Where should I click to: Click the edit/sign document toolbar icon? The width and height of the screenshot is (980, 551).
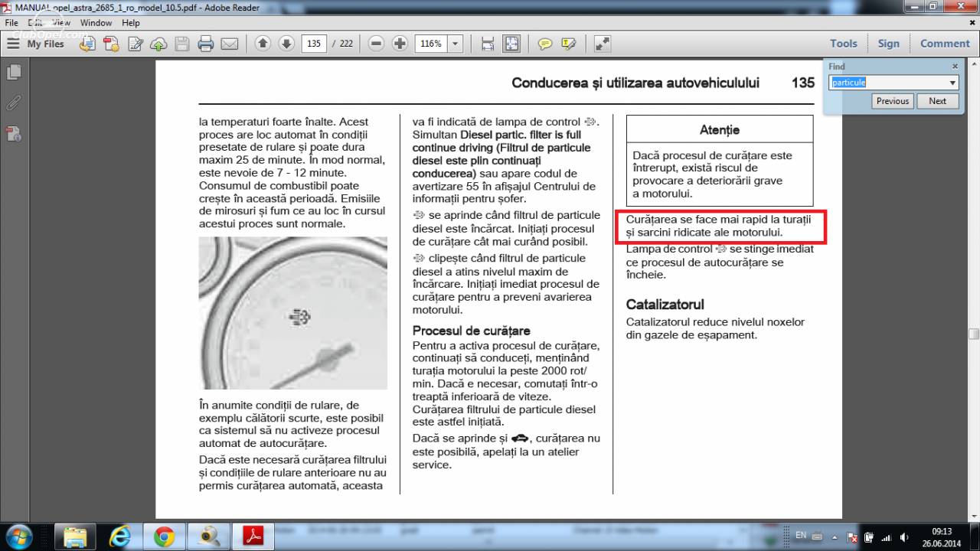pos(136,44)
